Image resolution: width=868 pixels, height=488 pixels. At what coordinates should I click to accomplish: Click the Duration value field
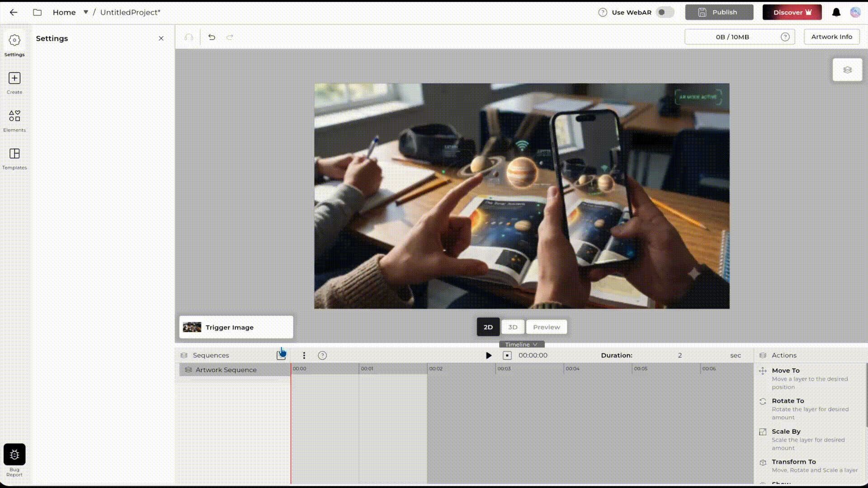click(x=679, y=356)
